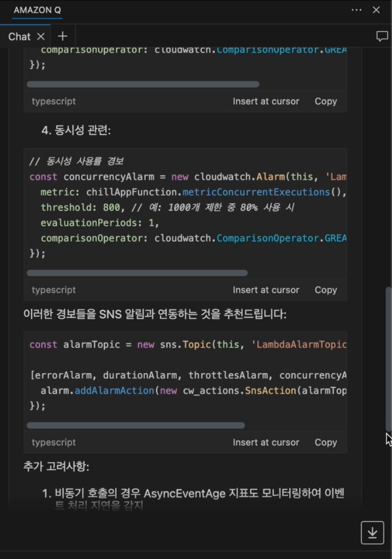392x559 pixels.
Task: Copy the concurrencyAlarm code block
Action: [x=326, y=290]
